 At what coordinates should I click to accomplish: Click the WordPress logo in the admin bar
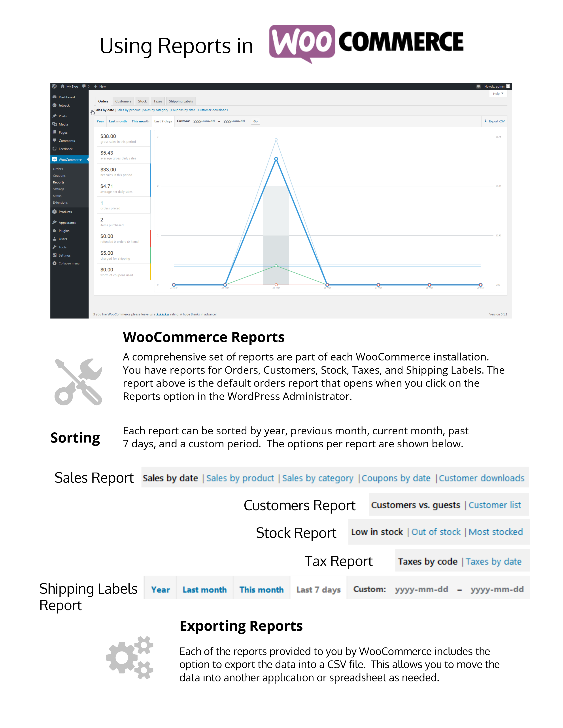click(54, 86)
